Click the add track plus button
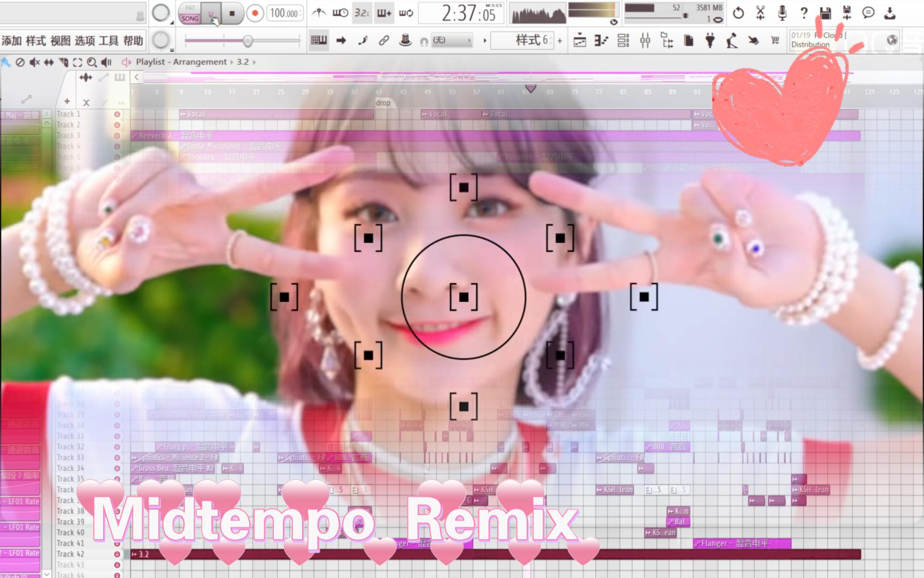The image size is (924, 578). [67, 101]
